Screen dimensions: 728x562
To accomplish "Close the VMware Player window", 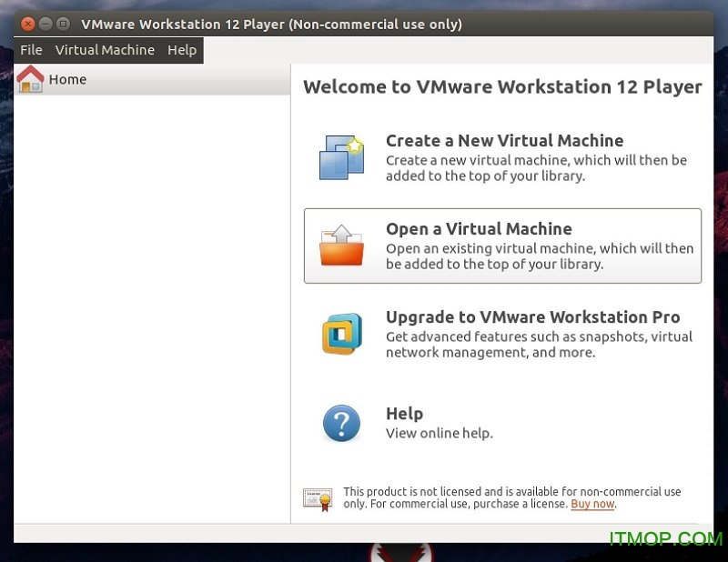I will [28, 24].
